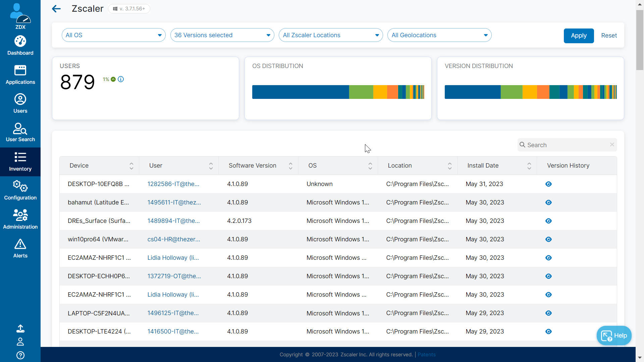Show version history for LAPTOP-C5F2N4UA row
This screenshot has height=362, width=644.
coord(548,313)
